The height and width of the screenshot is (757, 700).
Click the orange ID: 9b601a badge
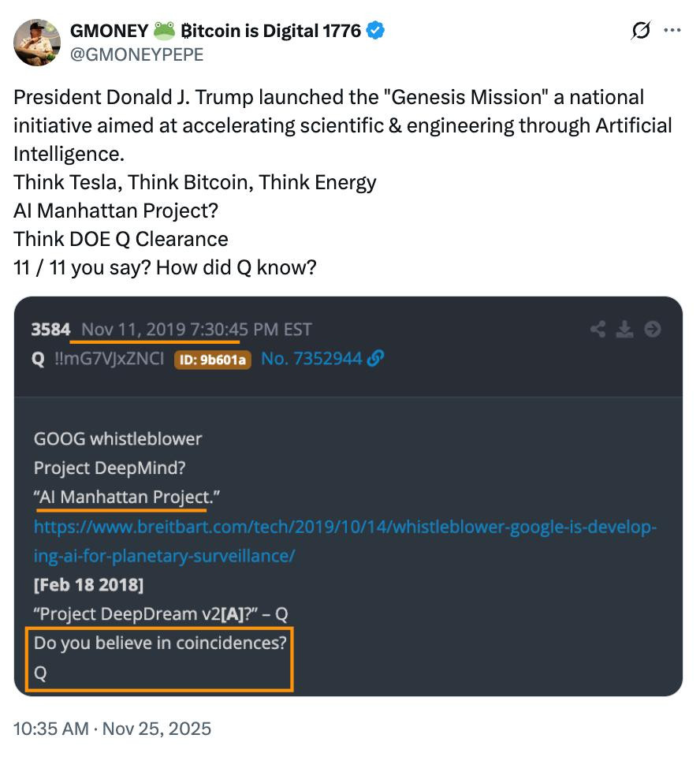[x=213, y=360]
